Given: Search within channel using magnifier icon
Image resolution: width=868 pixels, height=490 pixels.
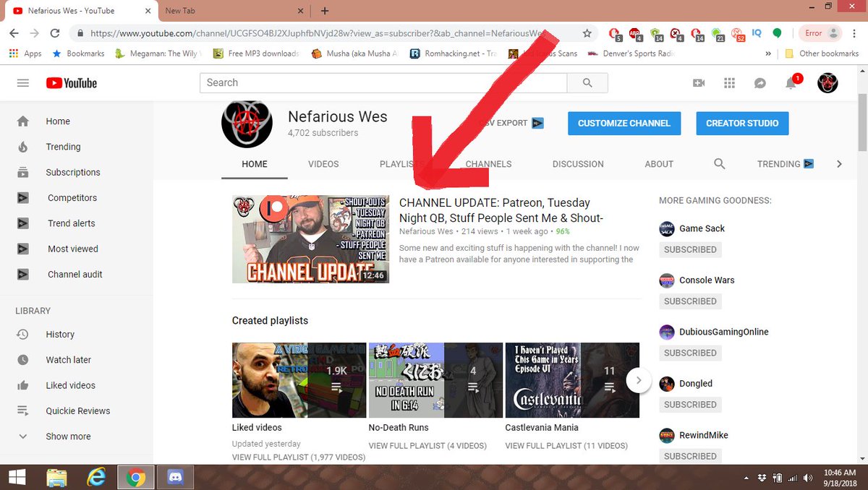Looking at the screenshot, I should (720, 164).
